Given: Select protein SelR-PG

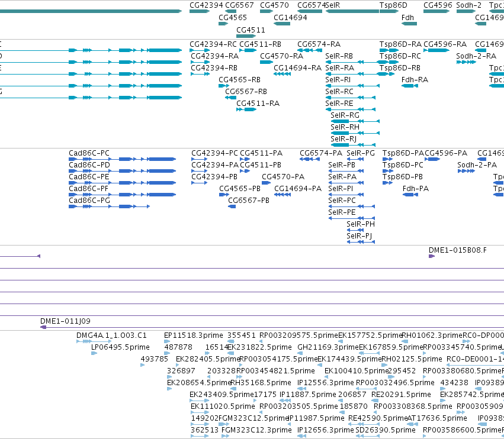Looking at the screenshot, I should 361,153.
